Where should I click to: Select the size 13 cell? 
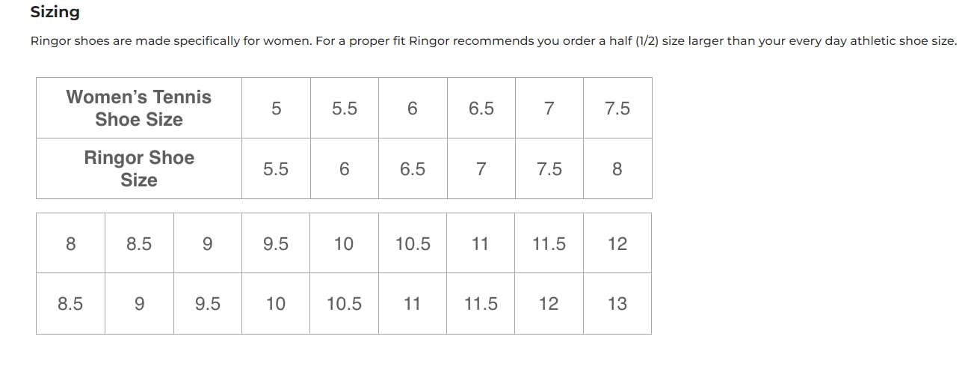pos(617,304)
